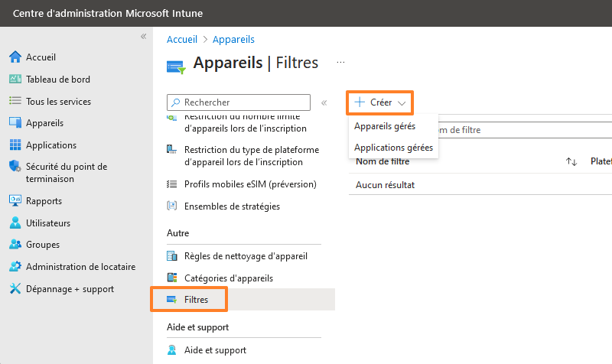Click the Groupes people icon
The image size is (612, 364).
[15, 245]
